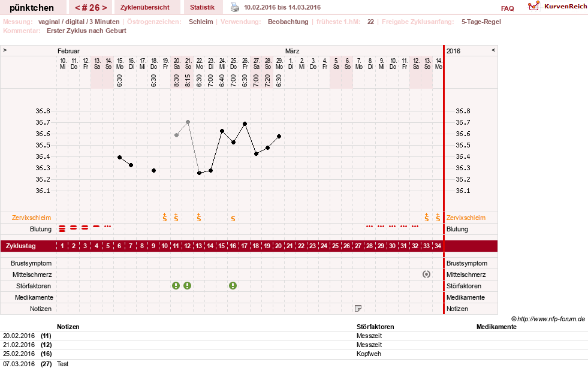
Task: Click the temperature point on cycle day 9
Action: pyautogui.click(x=154, y=170)
